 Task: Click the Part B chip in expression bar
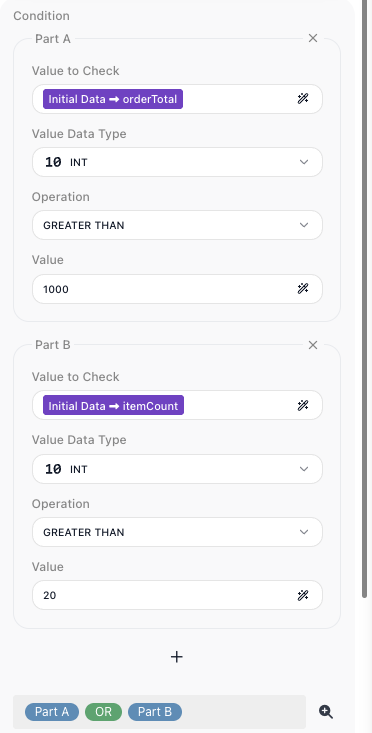tap(155, 712)
